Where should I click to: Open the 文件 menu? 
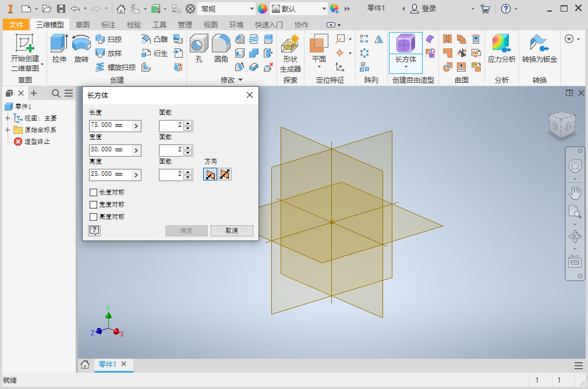point(16,24)
